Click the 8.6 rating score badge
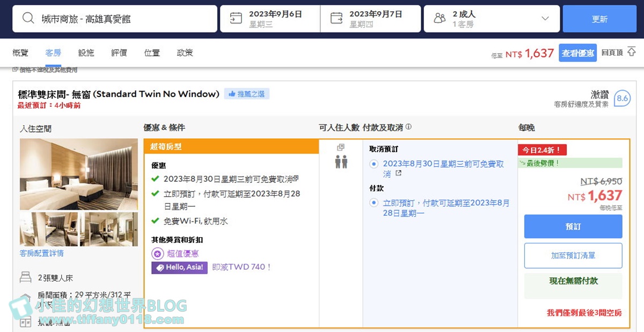644x332 pixels. (622, 98)
